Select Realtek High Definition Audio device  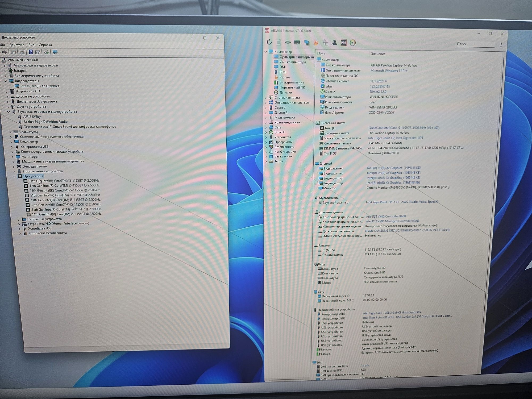click(x=45, y=122)
